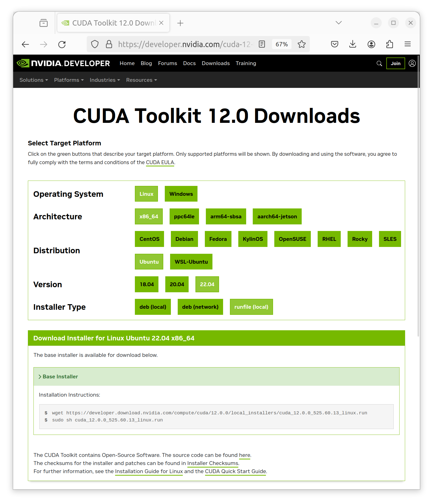Select OpenSUSE distribution
Image resolution: width=433 pixels, height=504 pixels.
293,239
